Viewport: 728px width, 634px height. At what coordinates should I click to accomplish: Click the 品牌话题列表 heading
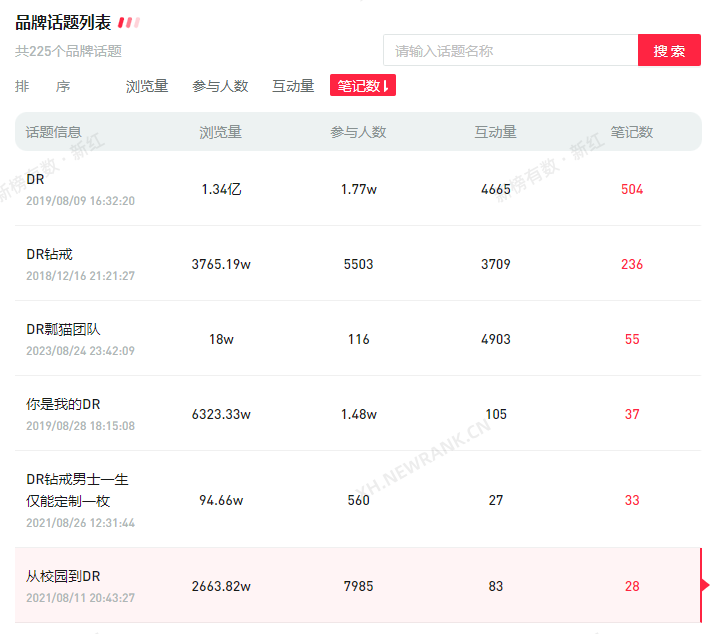click(x=63, y=22)
